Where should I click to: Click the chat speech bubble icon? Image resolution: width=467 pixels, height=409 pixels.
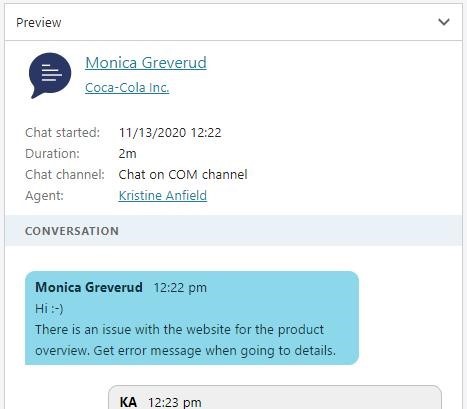click(x=50, y=75)
